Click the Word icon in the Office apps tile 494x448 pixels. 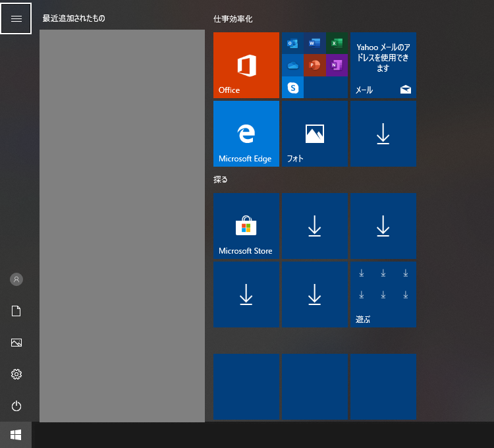tap(314, 43)
